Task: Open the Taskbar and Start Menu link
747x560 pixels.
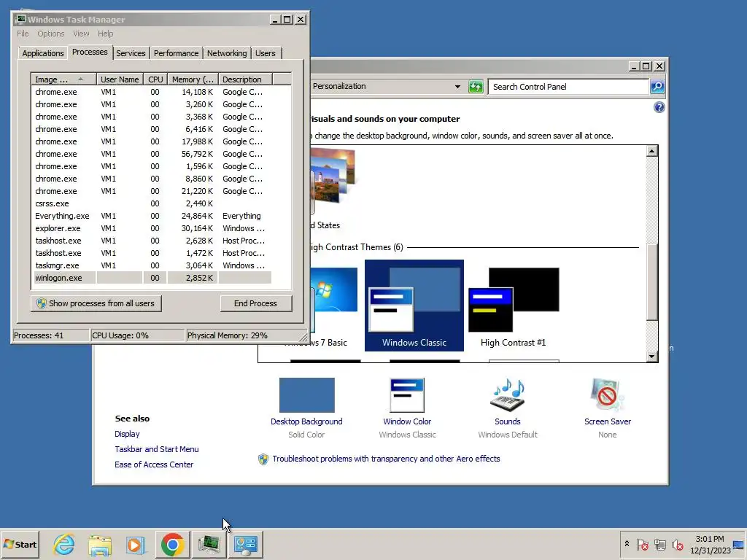Action: pyautogui.click(x=157, y=449)
